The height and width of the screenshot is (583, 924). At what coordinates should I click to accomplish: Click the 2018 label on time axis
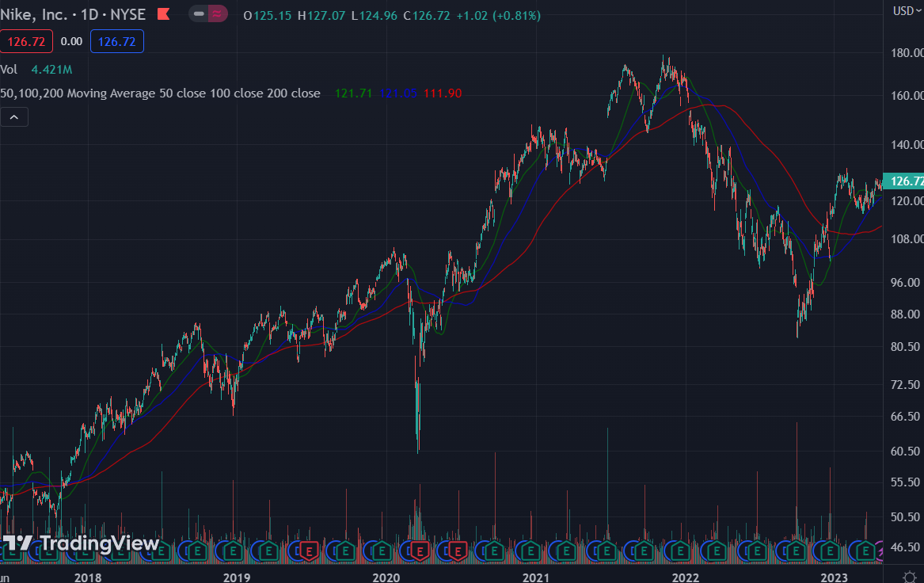(x=88, y=577)
